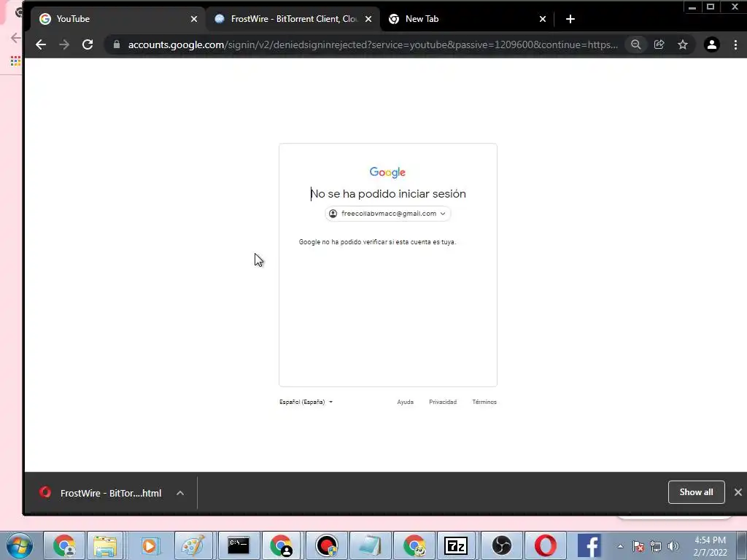The height and width of the screenshot is (560, 747).
Task: Open a new tab with the plus button
Action: coord(570,19)
